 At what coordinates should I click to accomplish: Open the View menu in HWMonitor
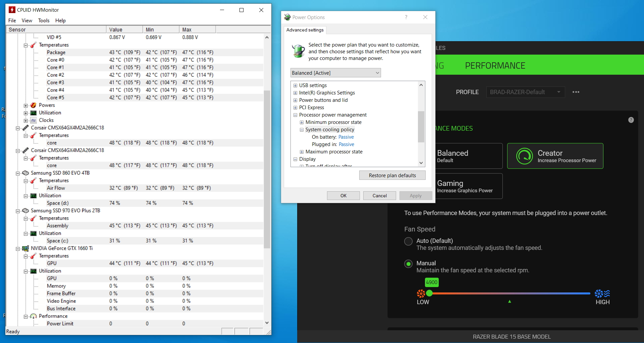pyautogui.click(x=27, y=20)
